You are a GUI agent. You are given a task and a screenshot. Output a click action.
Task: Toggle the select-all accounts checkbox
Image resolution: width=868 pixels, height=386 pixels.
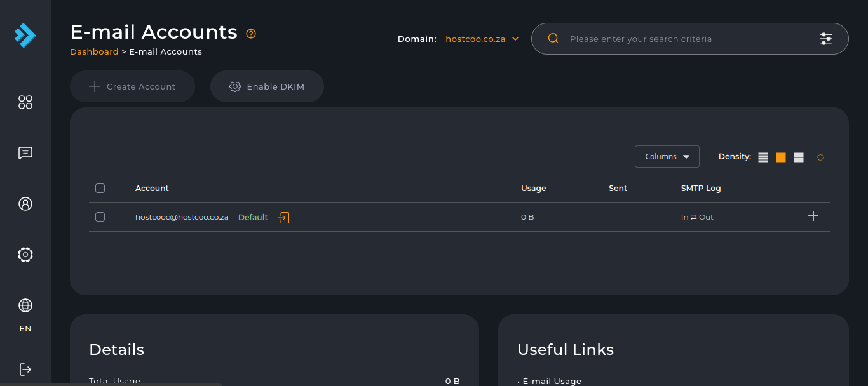(100, 188)
